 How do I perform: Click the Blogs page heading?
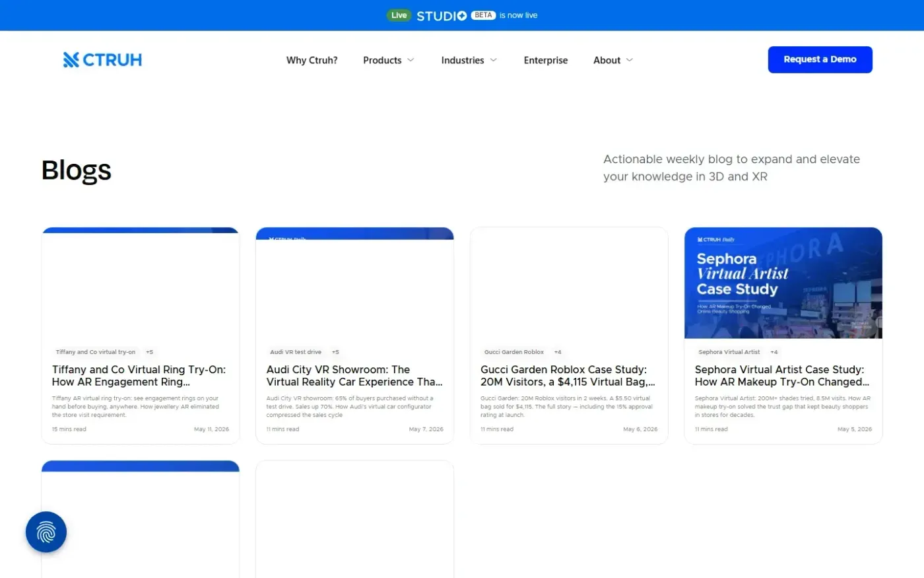coord(77,170)
